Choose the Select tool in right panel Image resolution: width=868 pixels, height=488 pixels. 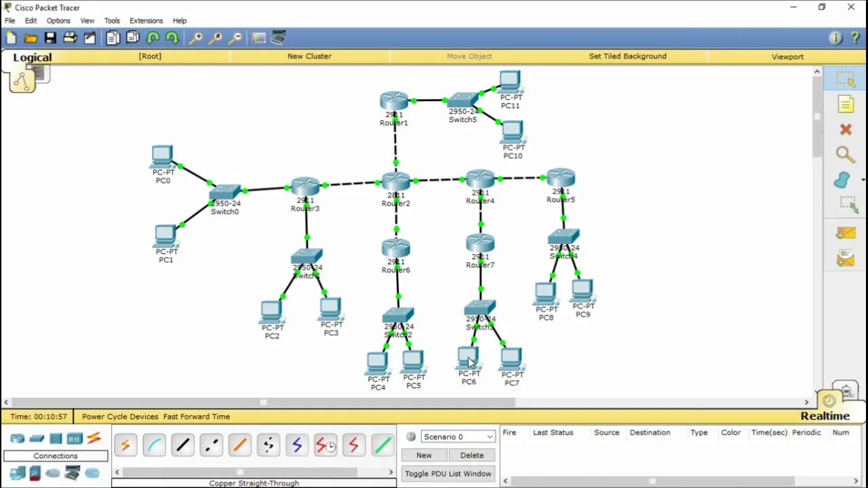tap(846, 79)
